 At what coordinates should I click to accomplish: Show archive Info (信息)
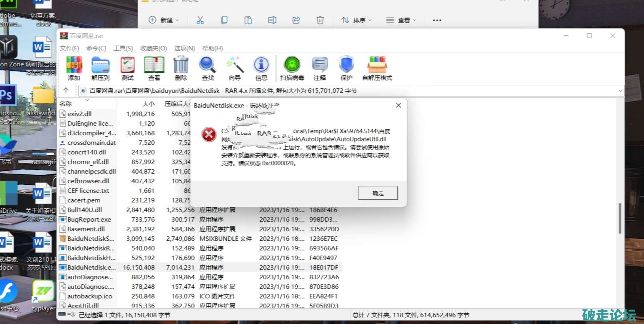261,68
